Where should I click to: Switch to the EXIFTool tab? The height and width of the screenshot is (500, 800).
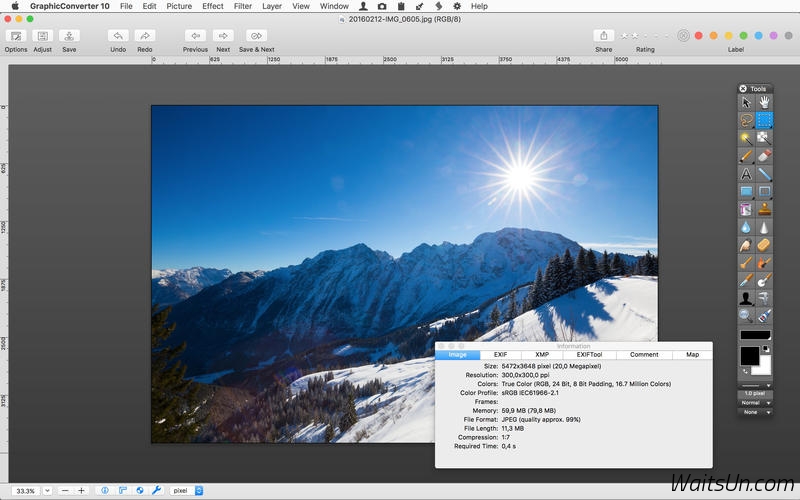click(x=589, y=355)
